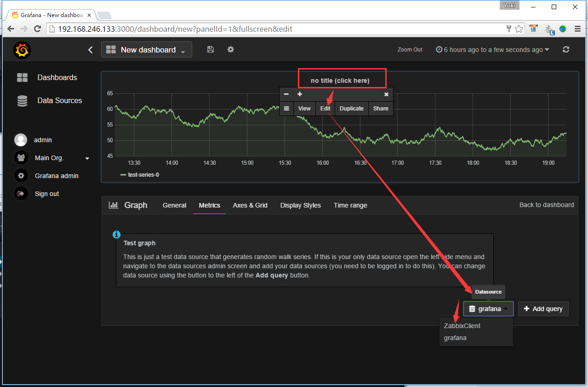Click the blue info icon beside Test graph
This screenshot has width=588, height=387.
point(117,235)
